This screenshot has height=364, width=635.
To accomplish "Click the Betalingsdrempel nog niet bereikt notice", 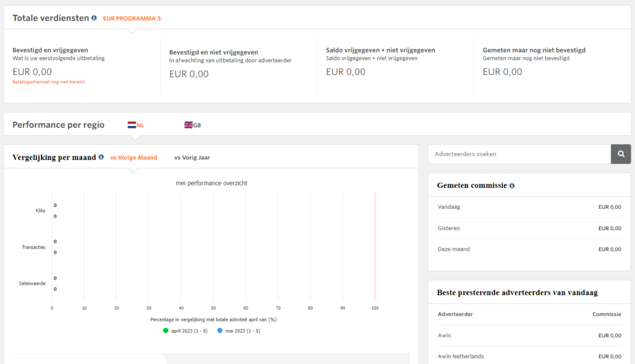I will click(x=48, y=82).
